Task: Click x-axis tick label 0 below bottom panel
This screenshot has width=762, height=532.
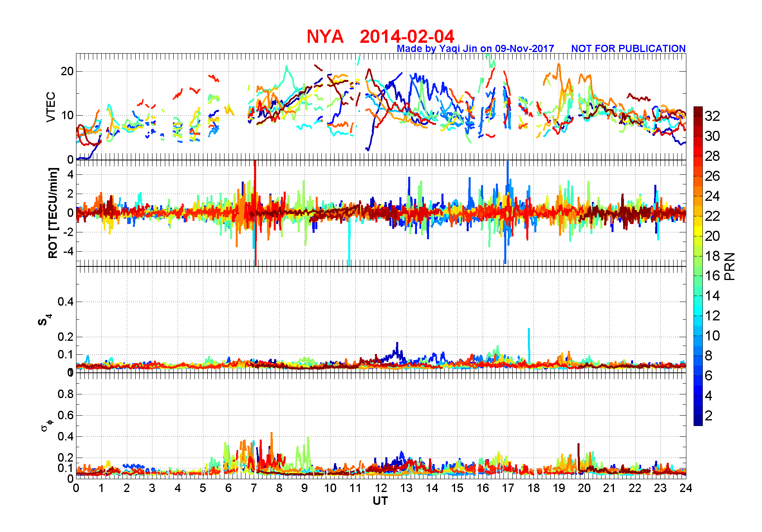Action: coord(76,488)
